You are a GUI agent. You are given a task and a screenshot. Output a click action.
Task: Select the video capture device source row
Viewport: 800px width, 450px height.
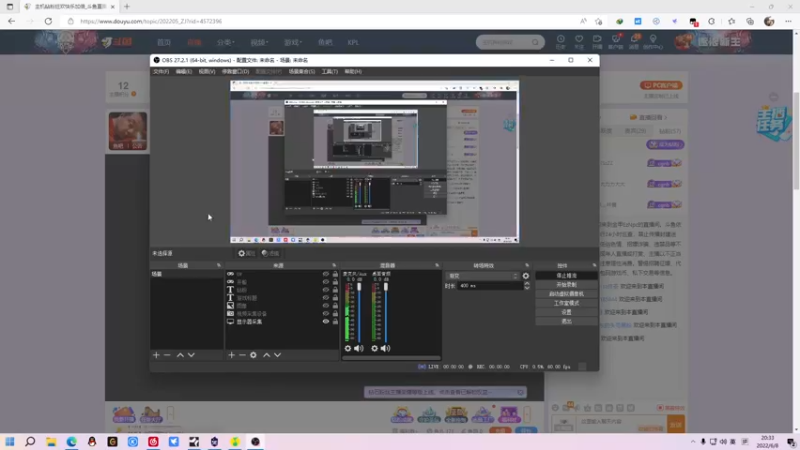(282, 313)
